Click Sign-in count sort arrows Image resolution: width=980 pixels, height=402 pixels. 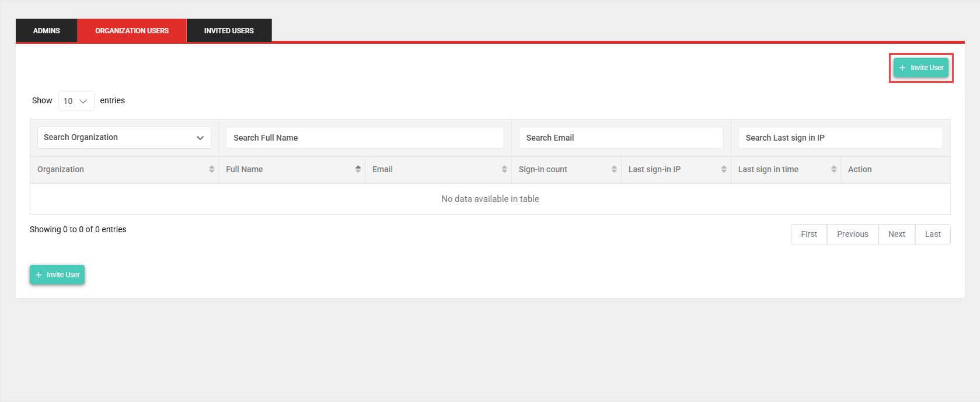coord(614,169)
